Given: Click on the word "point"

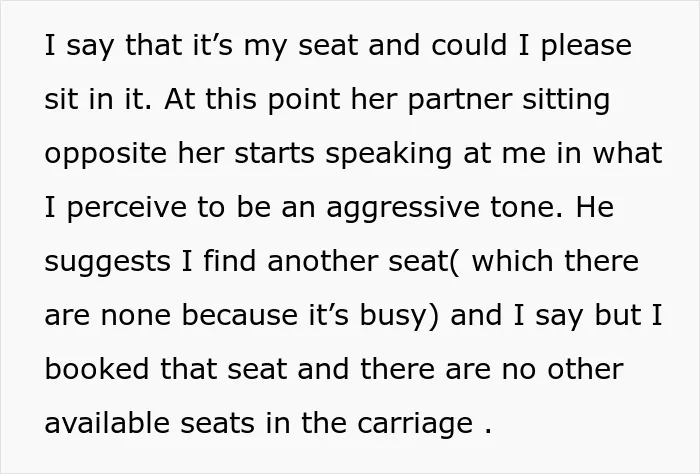Looking at the screenshot, I should 304,100.
